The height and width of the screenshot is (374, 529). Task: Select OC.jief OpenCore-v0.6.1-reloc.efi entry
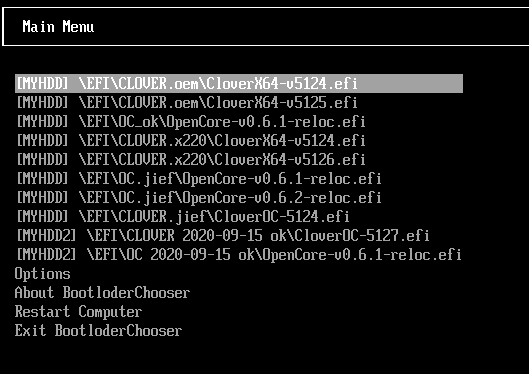199,179
